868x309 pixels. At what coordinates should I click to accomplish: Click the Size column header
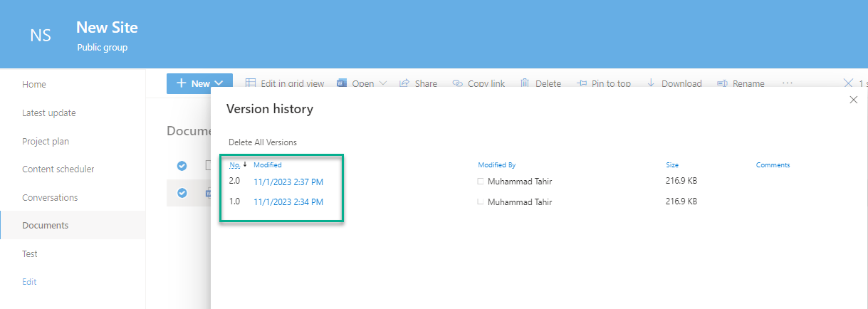pyautogui.click(x=672, y=165)
